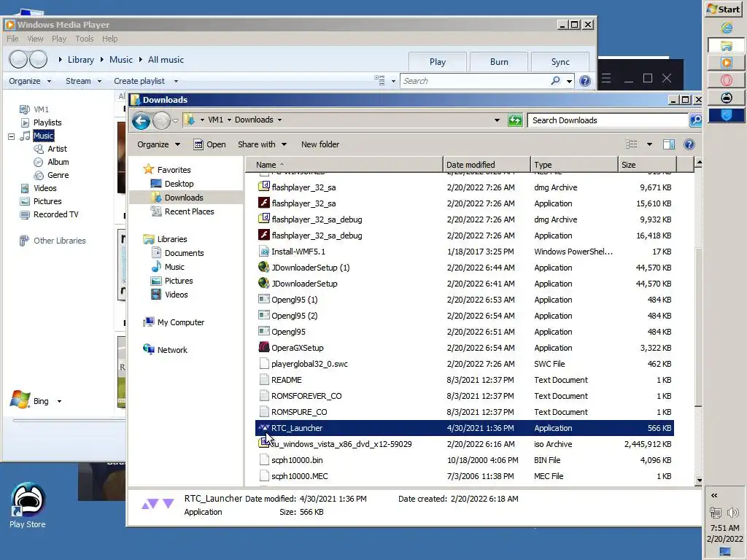Screen dimensions: 747x560
Task: Click the Search Downloads input field
Action: 608,120
